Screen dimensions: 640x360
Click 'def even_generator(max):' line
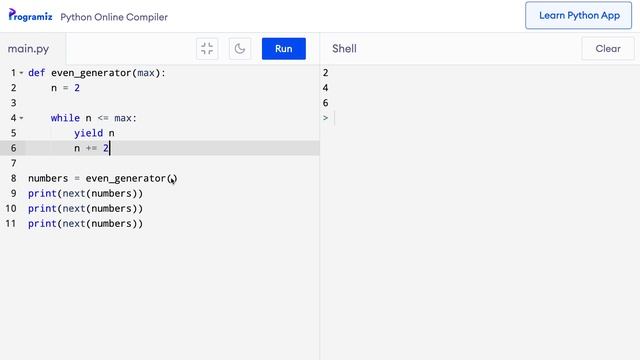[97, 73]
